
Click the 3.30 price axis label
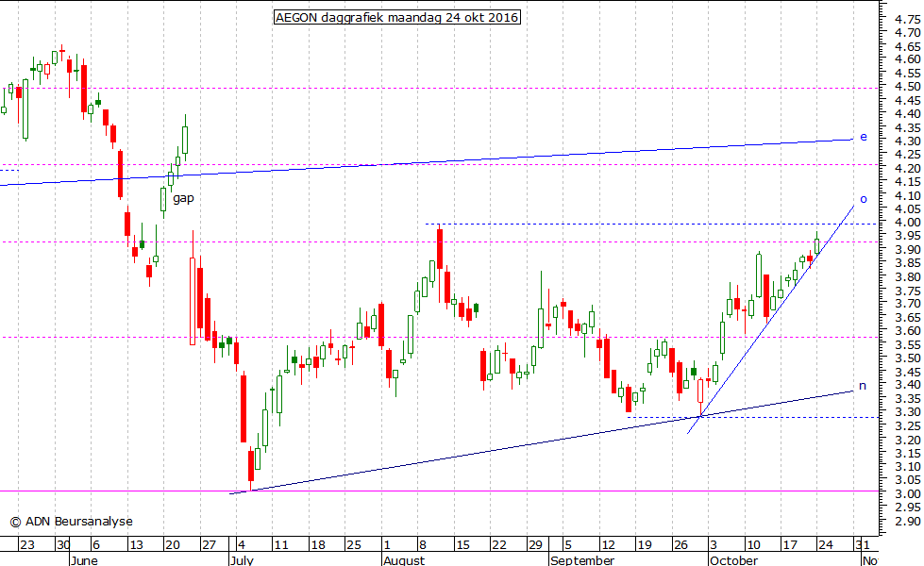click(x=908, y=411)
